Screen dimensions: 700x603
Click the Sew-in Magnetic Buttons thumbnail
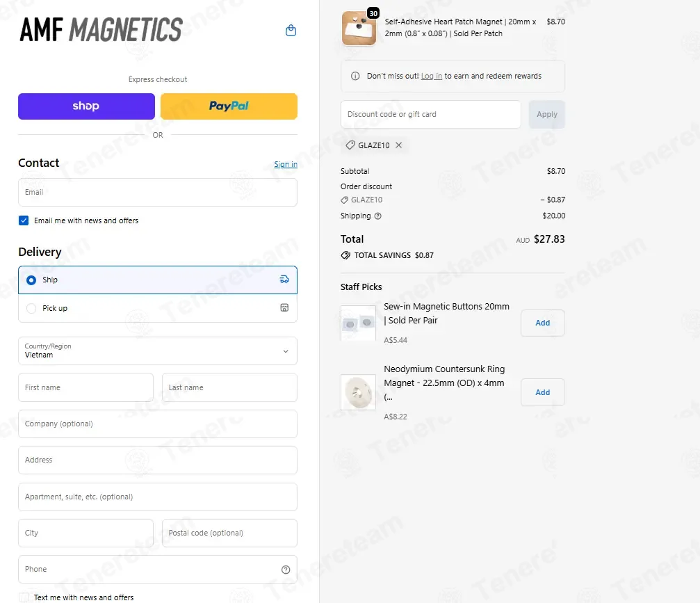(358, 323)
